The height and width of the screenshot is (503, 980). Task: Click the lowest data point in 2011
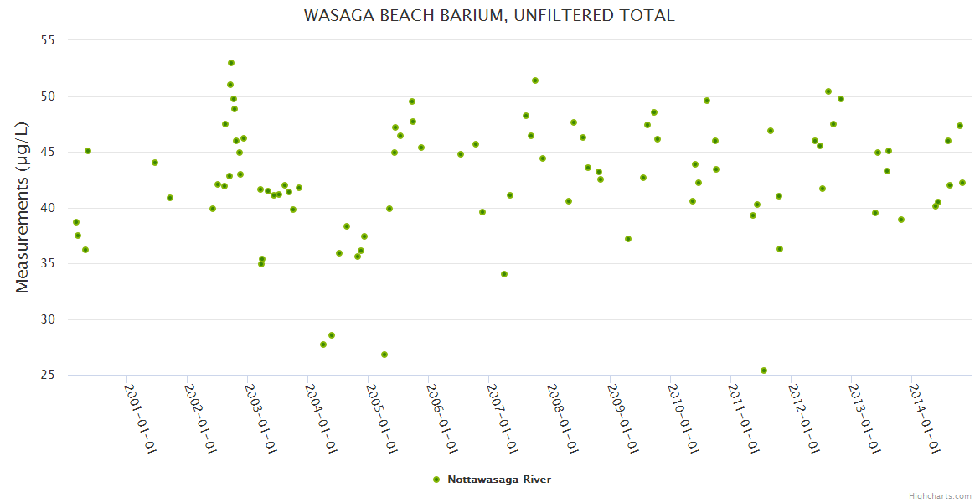tap(764, 371)
